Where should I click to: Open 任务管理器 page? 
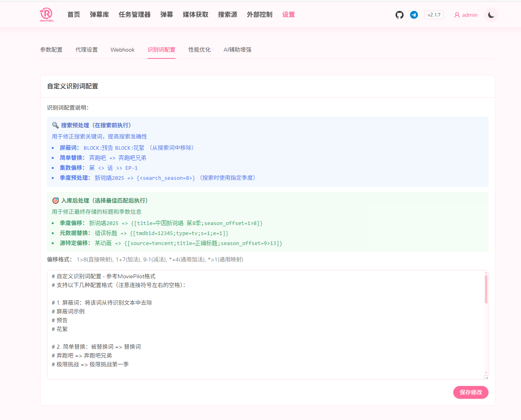click(x=135, y=14)
